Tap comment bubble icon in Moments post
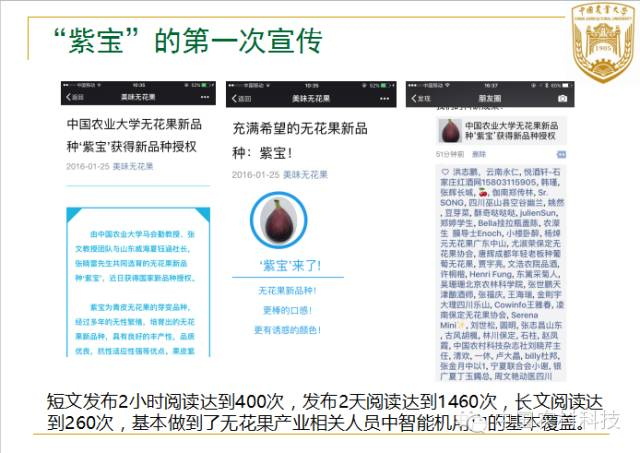 pos(561,154)
